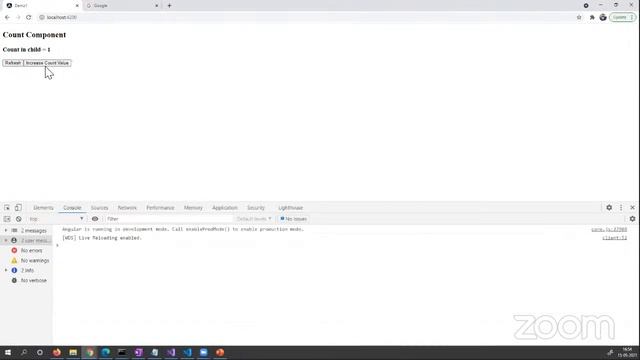
Task: Open the Windows Start menu
Action: click(8, 352)
